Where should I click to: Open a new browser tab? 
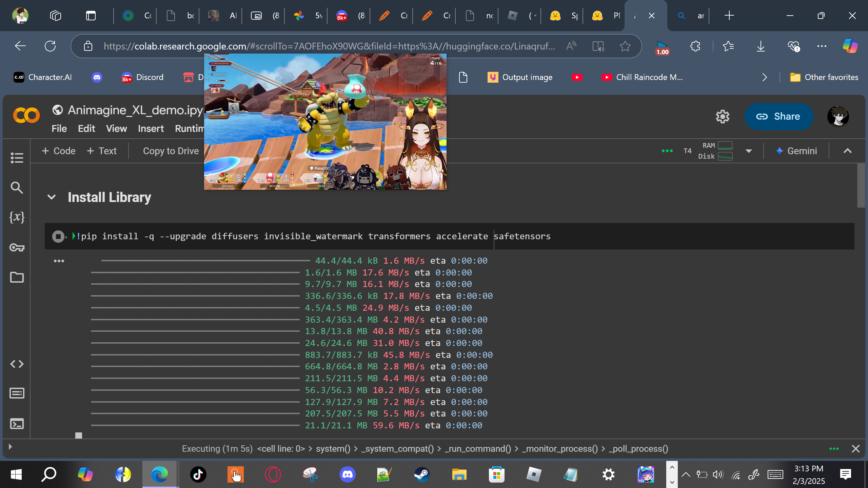[729, 16]
